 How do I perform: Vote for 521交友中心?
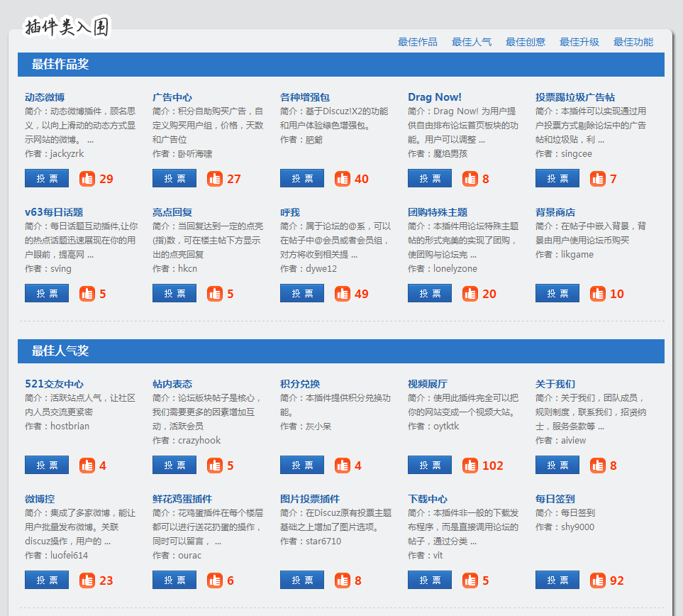[x=47, y=465]
